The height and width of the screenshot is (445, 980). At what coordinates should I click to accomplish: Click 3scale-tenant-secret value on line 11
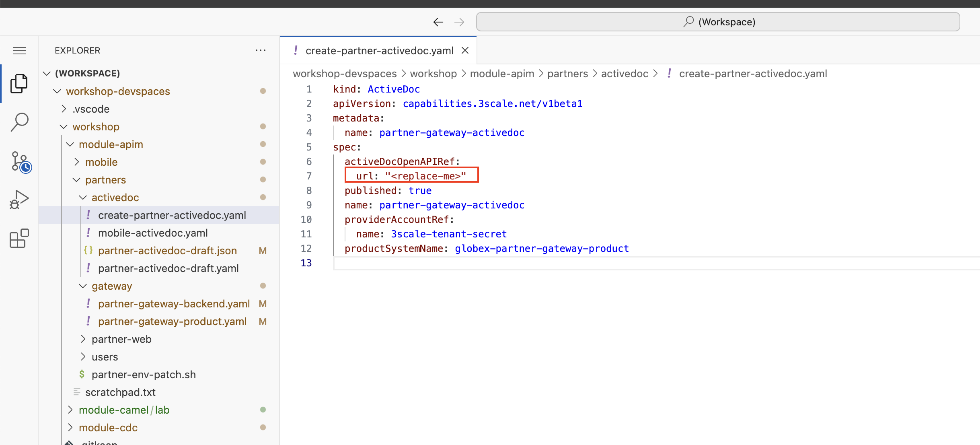[x=449, y=234]
